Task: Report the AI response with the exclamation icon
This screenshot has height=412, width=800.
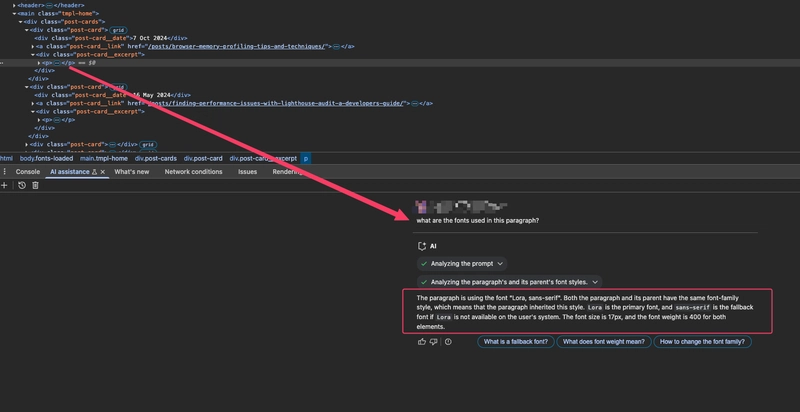Action: pyautogui.click(x=448, y=342)
